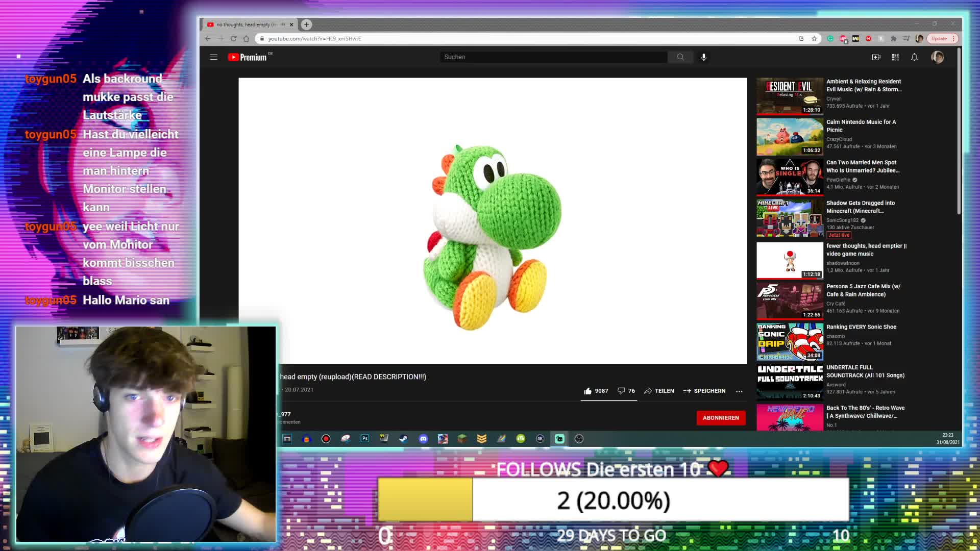The height and width of the screenshot is (551, 980).
Task: Open Minecraft block icon in taskbar
Action: click(x=462, y=439)
